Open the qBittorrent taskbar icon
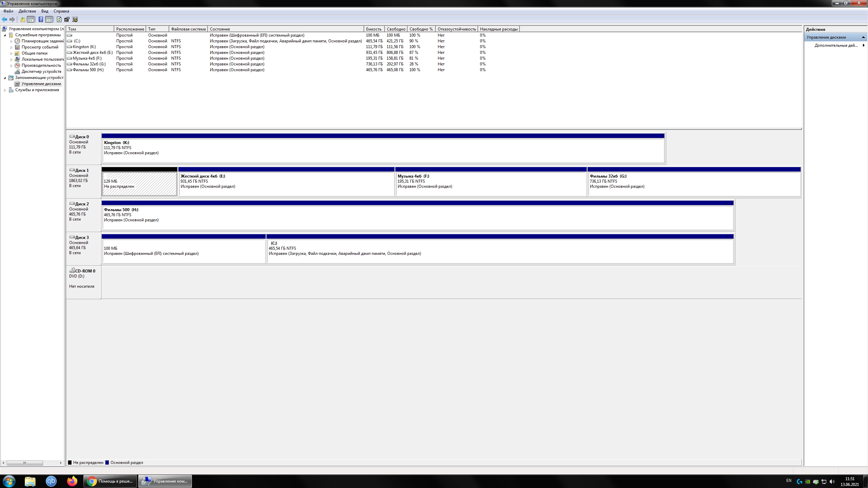This screenshot has height=488, width=868. click(x=51, y=481)
